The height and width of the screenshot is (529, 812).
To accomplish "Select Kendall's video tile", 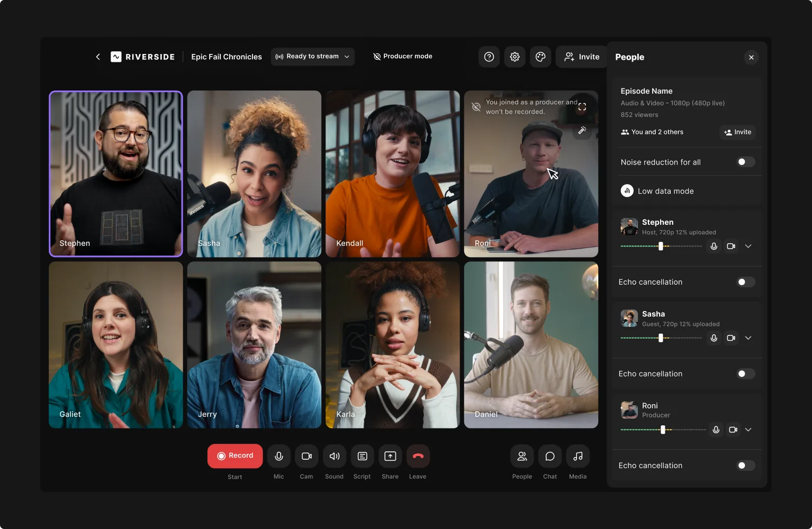I will pyautogui.click(x=393, y=174).
